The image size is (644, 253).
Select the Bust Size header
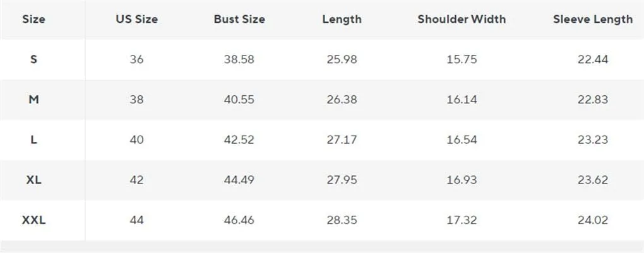[239, 19]
